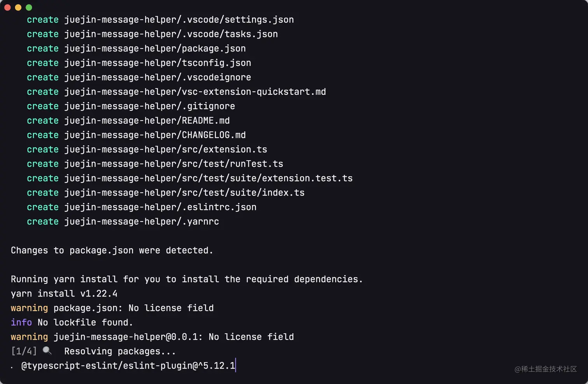
Task: Click the green maximize window button
Action: pyautogui.click(x=29, y=7)
